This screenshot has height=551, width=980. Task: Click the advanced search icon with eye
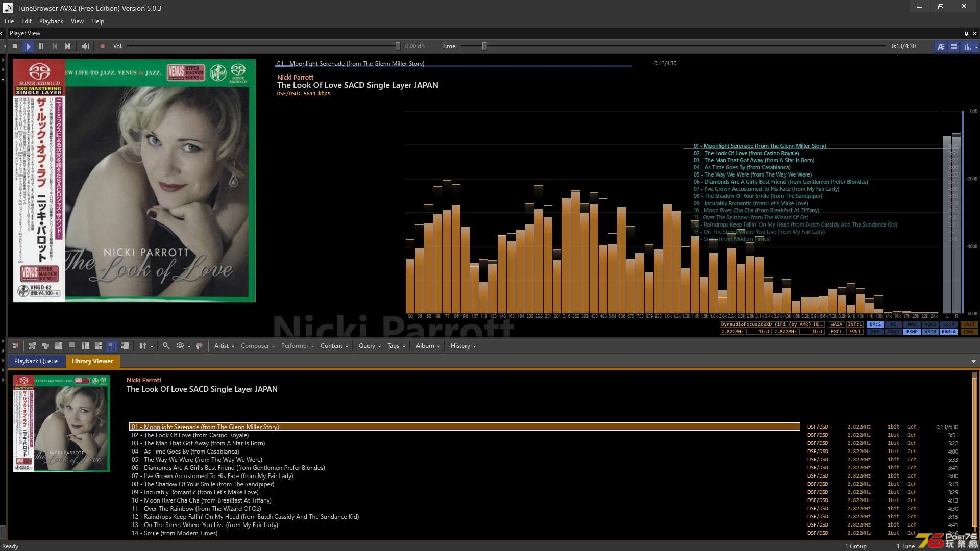pos(180,346)
